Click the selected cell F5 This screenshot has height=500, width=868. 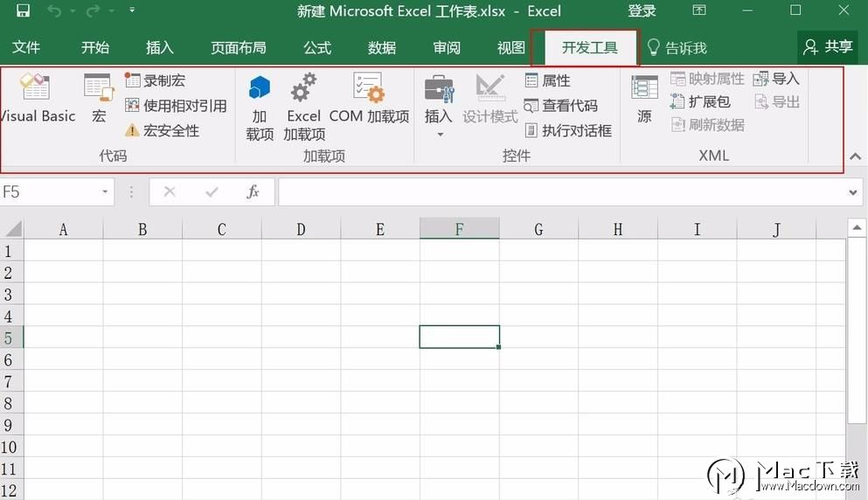[460, 337]
